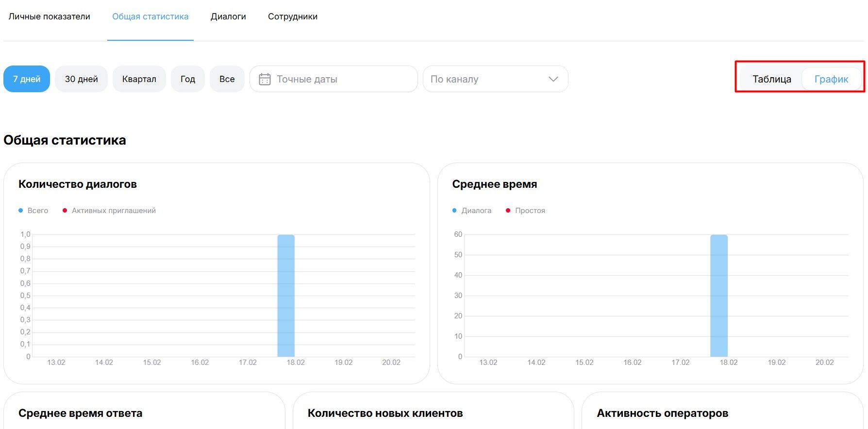Click the 'Точные даты' date input

[x=340, y=79]
